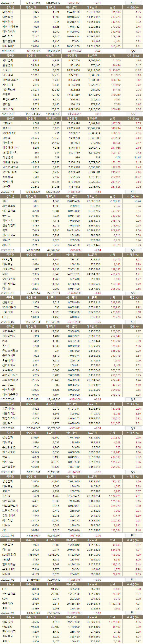The image size is (143, 644).
Task: Select the 대성엘텍 row
Action: 71,158
